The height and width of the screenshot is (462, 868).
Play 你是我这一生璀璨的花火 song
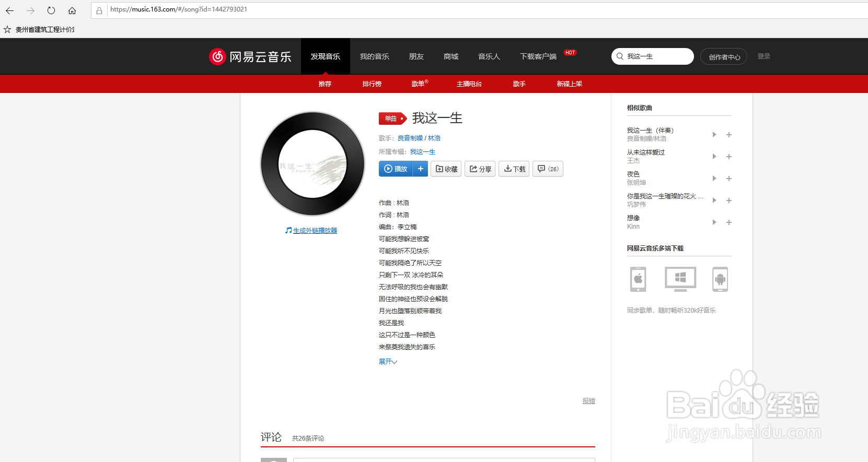point(714,200)
